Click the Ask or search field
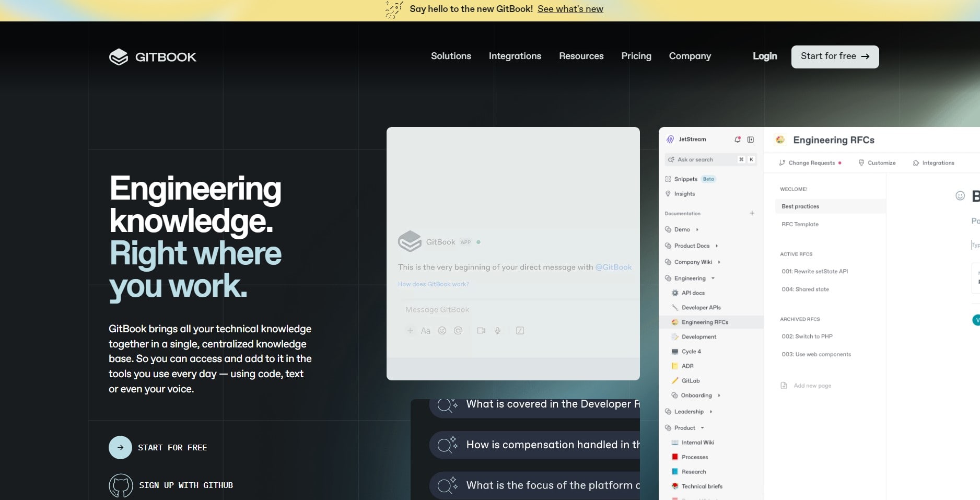This screenshot has height=500, width=980. coord(710,159)
